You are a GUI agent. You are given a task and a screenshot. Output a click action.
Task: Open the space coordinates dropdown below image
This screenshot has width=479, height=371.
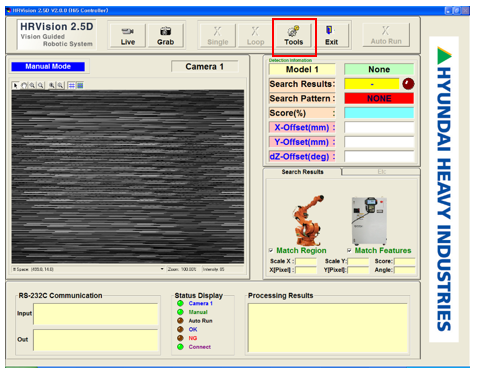162,269
